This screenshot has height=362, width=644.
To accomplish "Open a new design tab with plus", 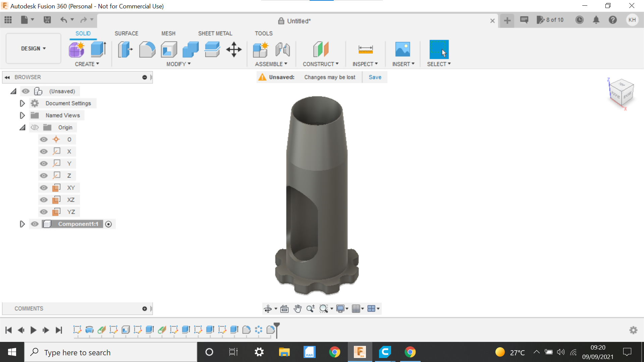I will [x=507, y=20].
